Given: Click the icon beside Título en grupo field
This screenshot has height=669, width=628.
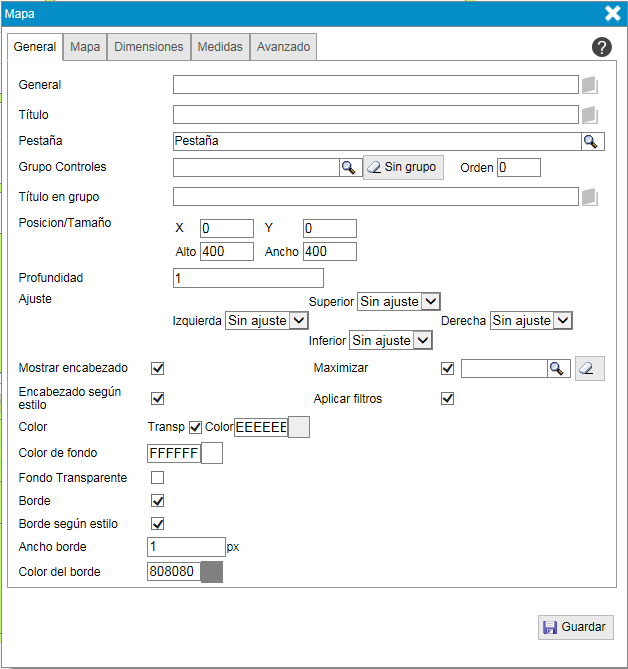Looking at the screenshot, I should click(590, 197).
